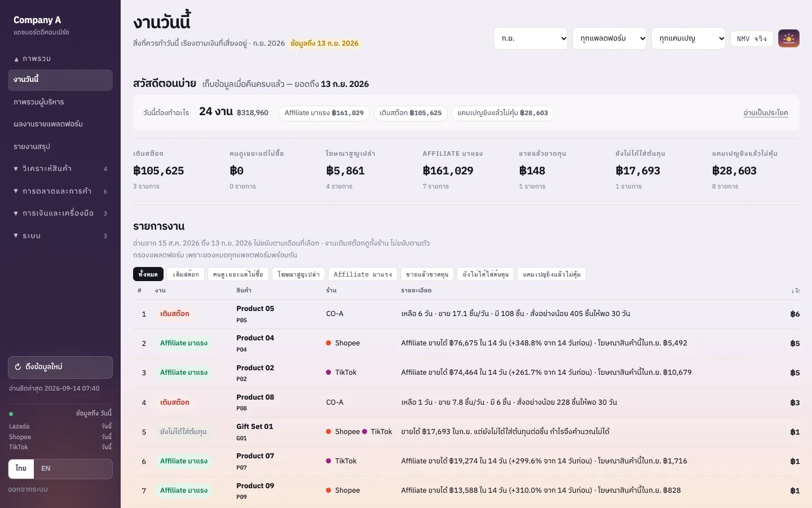812x508 pixels.
Task: Open the ก.ย. month dropdown
Action: 531,38
